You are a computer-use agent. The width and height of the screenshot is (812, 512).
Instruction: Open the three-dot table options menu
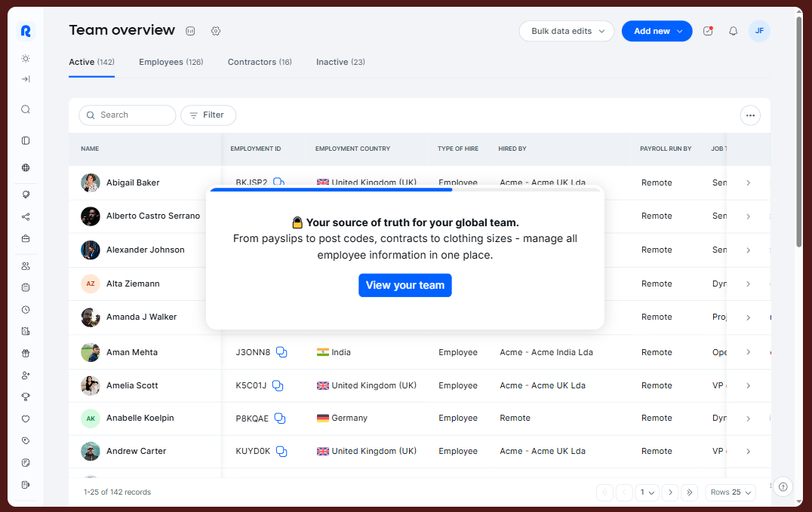[x=749, y=115]
